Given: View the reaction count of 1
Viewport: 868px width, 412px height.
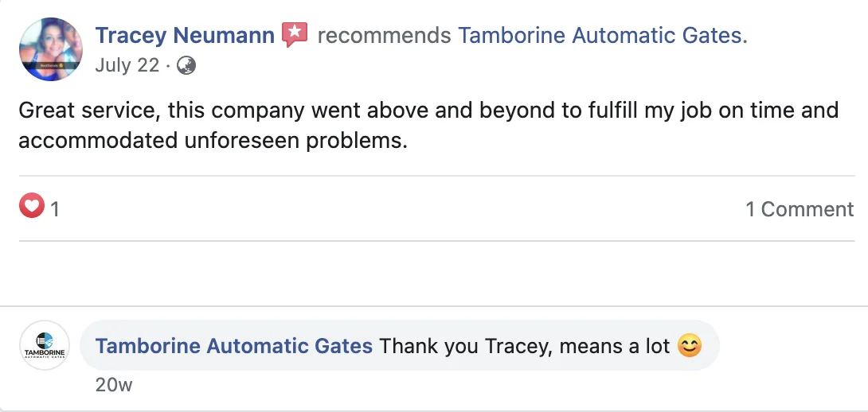Looking at the screenshot, I should click(x=55, y=209).
